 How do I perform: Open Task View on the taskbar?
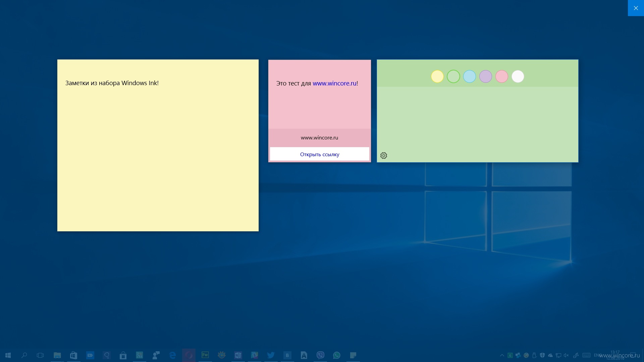click(40, 355)
